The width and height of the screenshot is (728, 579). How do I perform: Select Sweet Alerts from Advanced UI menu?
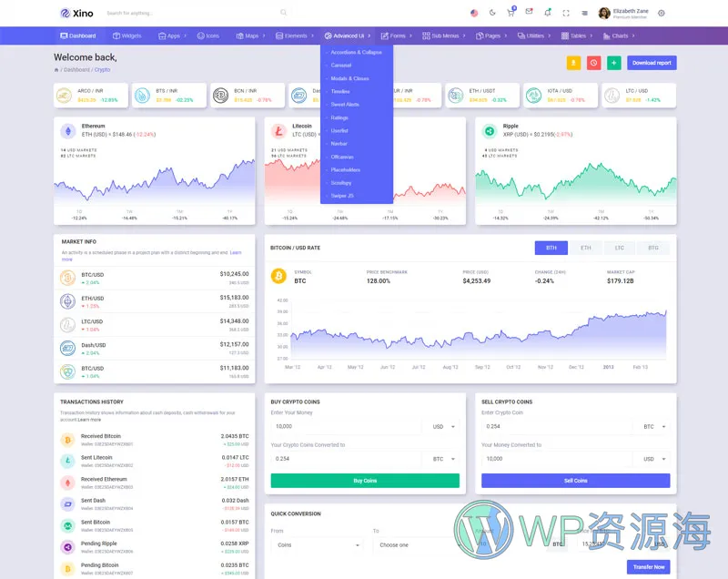345,105
